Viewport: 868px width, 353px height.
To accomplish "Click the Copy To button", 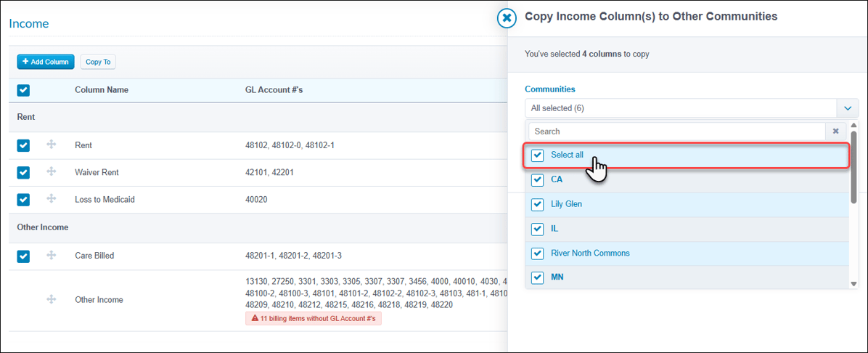I will [x=98, y=62].
